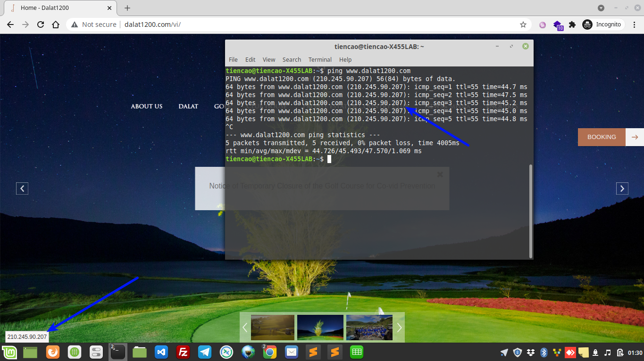This screenshot has width=644, height=361.
Task: Click the terminal window title bar
Action: [x=379, y=46]
